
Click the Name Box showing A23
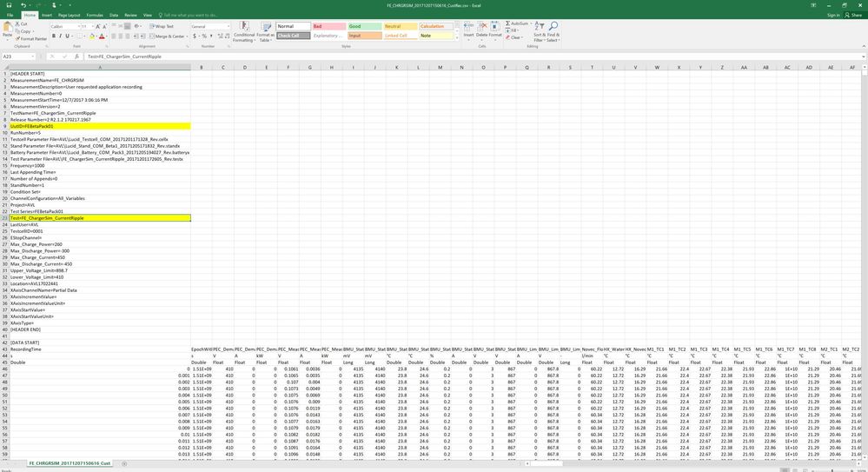click(18, 57)
